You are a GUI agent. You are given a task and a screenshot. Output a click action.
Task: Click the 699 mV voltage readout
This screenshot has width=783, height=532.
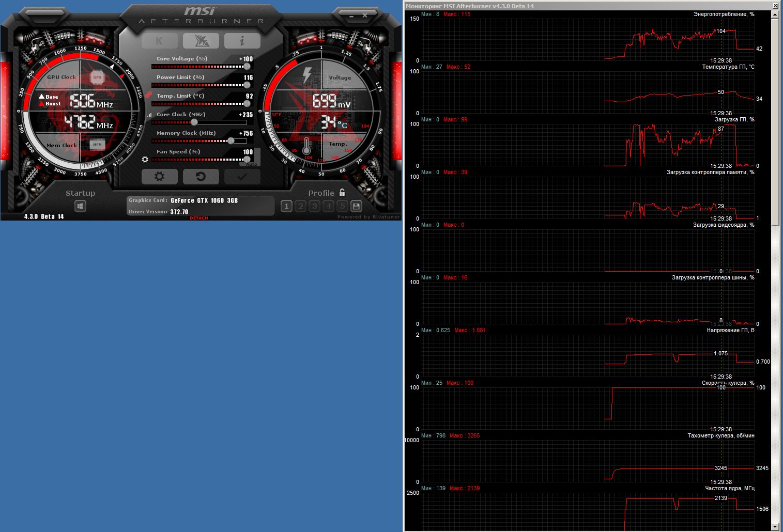pos(331,101)
